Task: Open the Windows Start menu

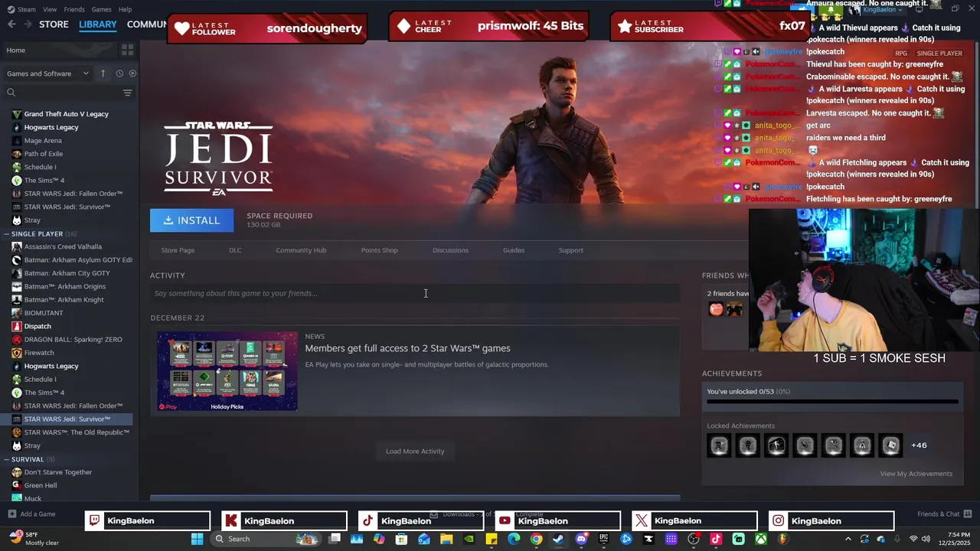Action: point(197,539)
